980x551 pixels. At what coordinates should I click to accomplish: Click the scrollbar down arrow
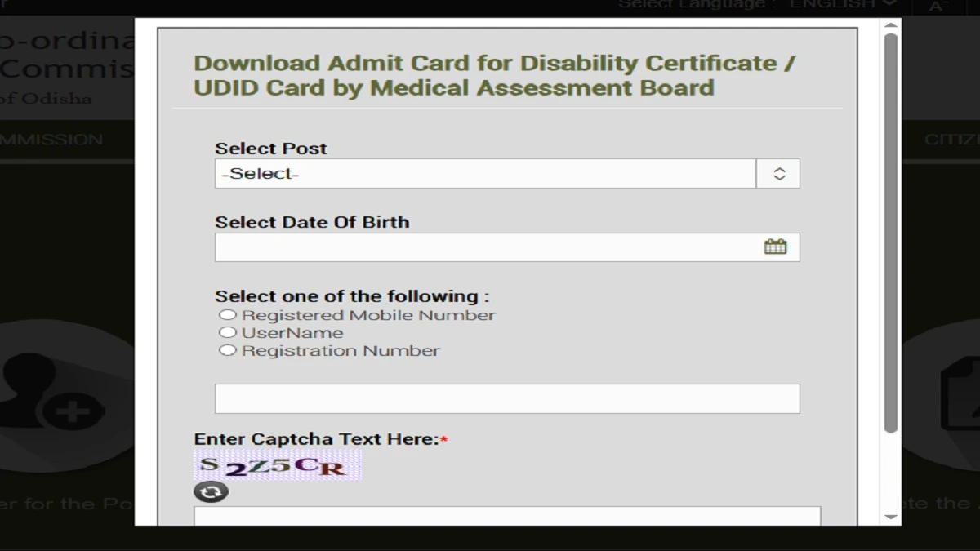click(x=889, y=516)
